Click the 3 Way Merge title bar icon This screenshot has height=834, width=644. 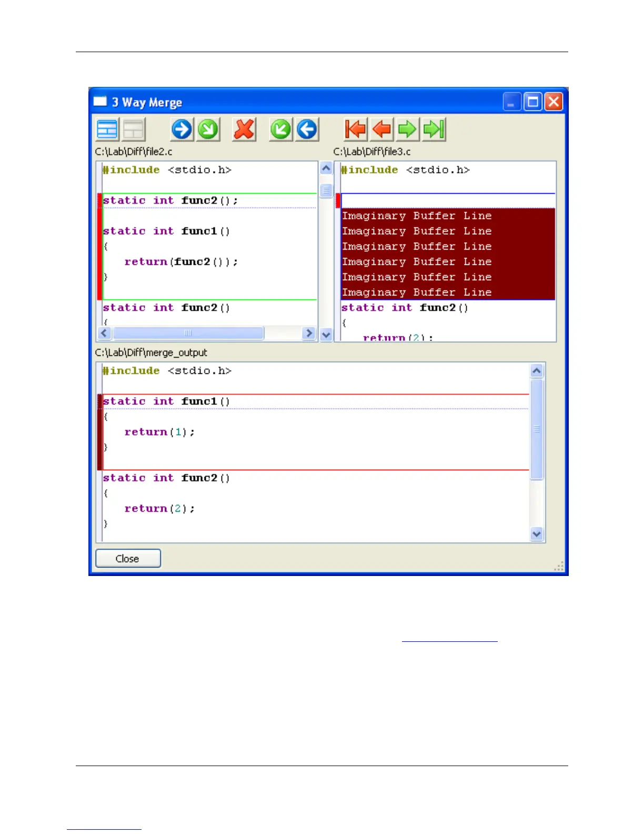pos(100,102)
